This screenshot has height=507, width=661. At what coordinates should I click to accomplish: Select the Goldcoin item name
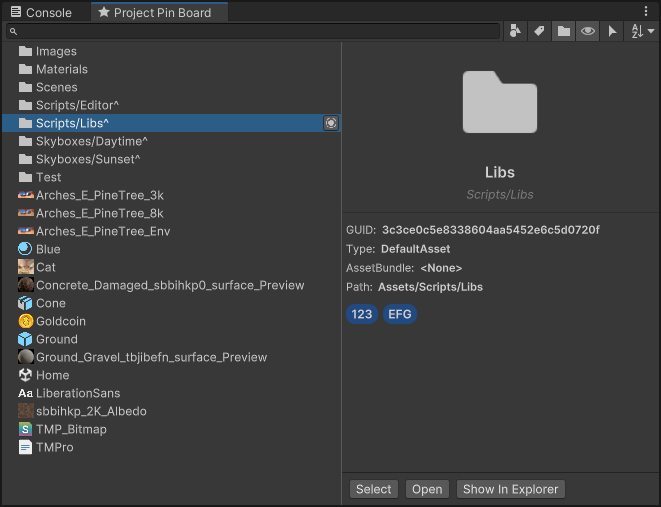(61, 321)
